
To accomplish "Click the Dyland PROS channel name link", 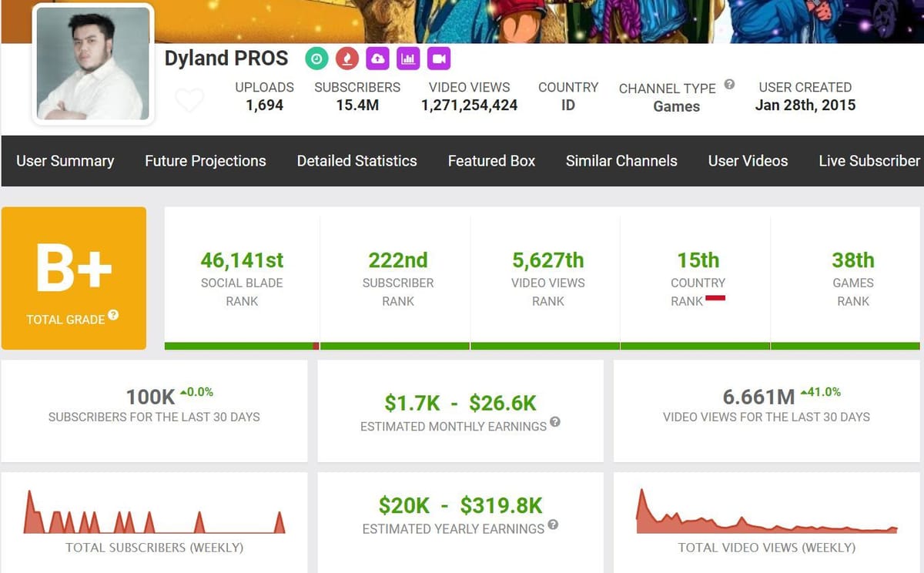I will point(226,58).
